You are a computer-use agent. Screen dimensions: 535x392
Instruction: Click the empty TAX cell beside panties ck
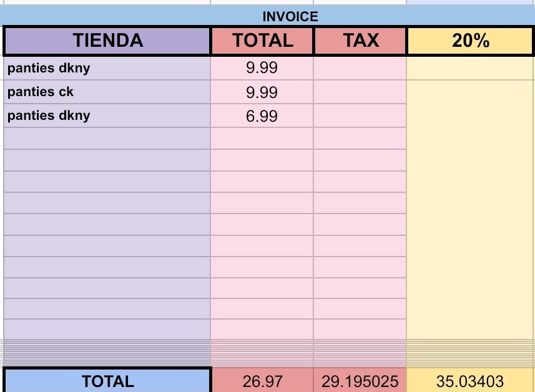pyautogui.click(x=360, y=92)
